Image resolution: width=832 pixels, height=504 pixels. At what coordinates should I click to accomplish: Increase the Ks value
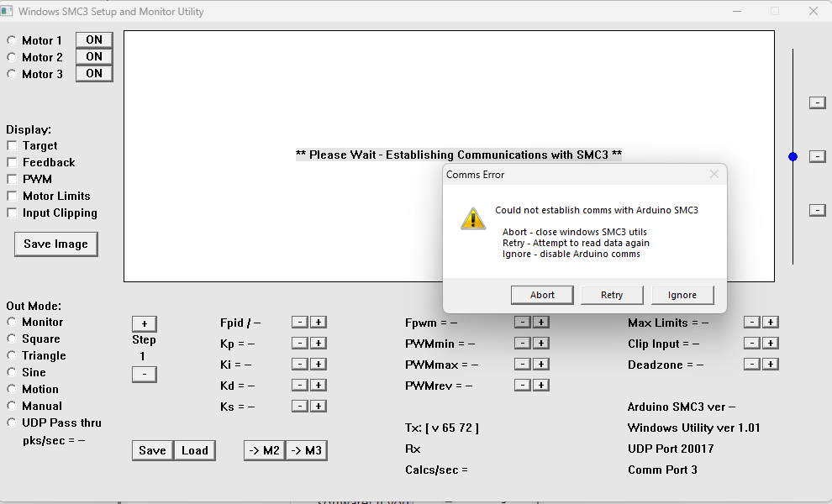[x=319, y=406]
